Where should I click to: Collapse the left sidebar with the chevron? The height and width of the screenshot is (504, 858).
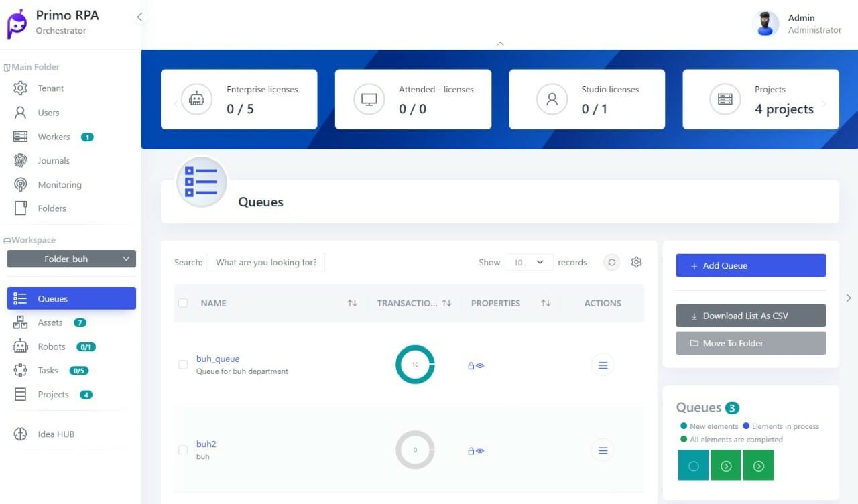(x=139, y=18)
